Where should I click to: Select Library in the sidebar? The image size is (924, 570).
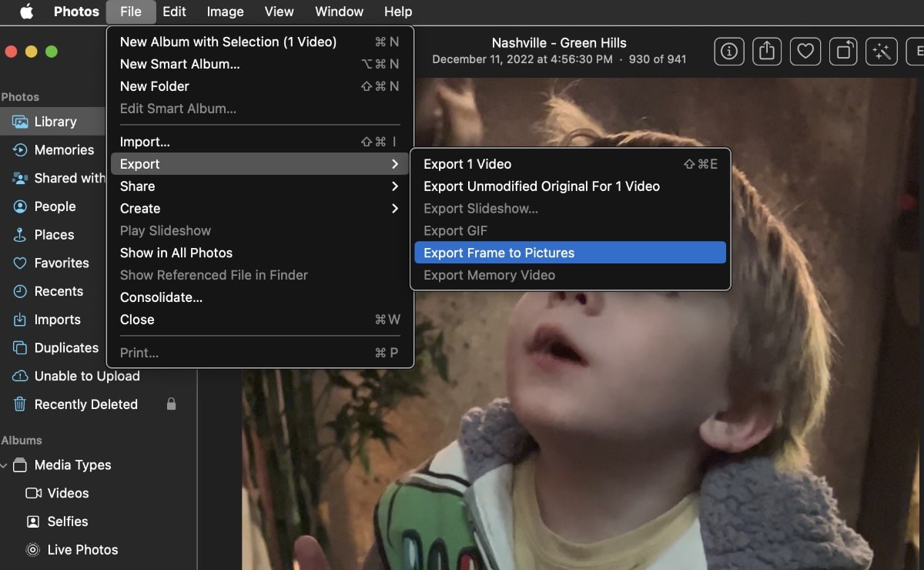tap(55, 122)
